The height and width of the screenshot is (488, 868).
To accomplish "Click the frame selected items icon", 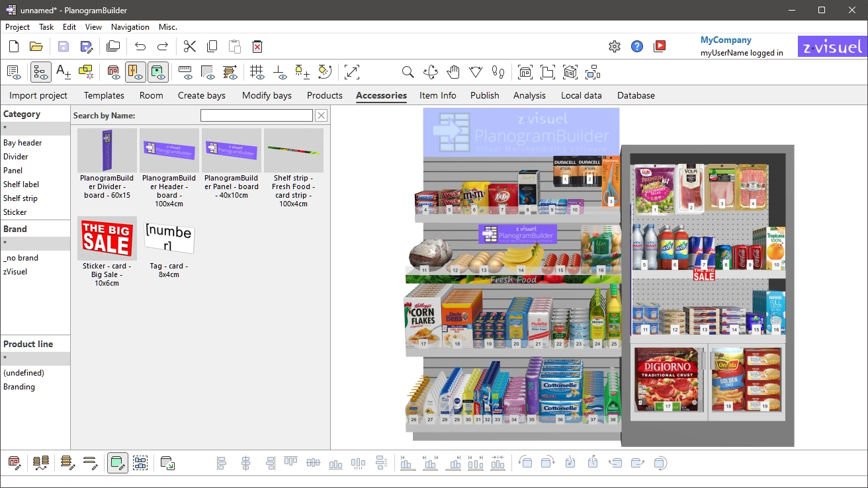I will click(x=593, y=71).
